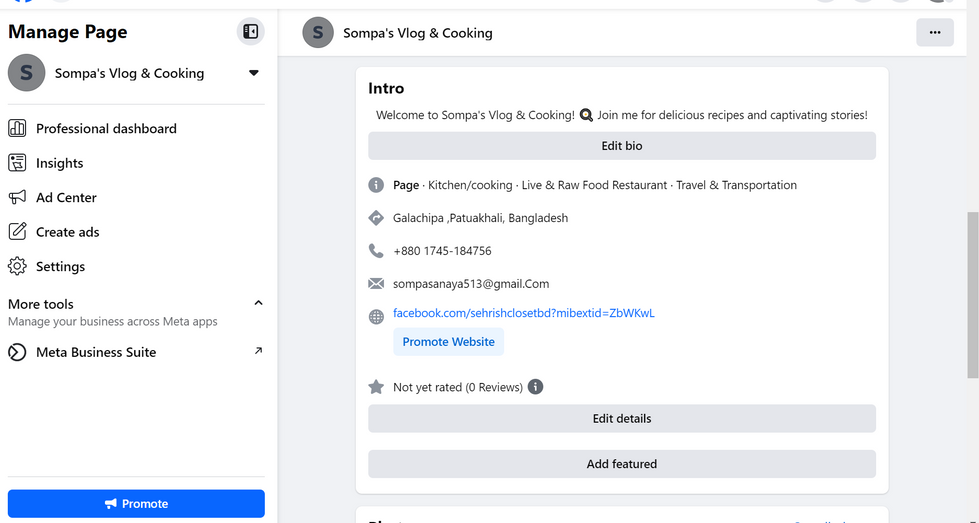979x523 pixels.
Task: Collapse the More tools section chevron
Action: click(258, 303)
